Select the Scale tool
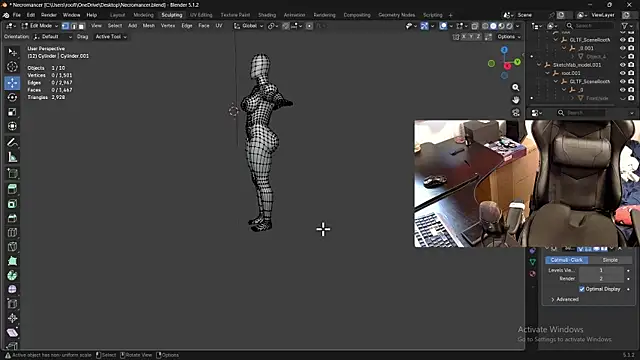 click(x=12, y=111)
